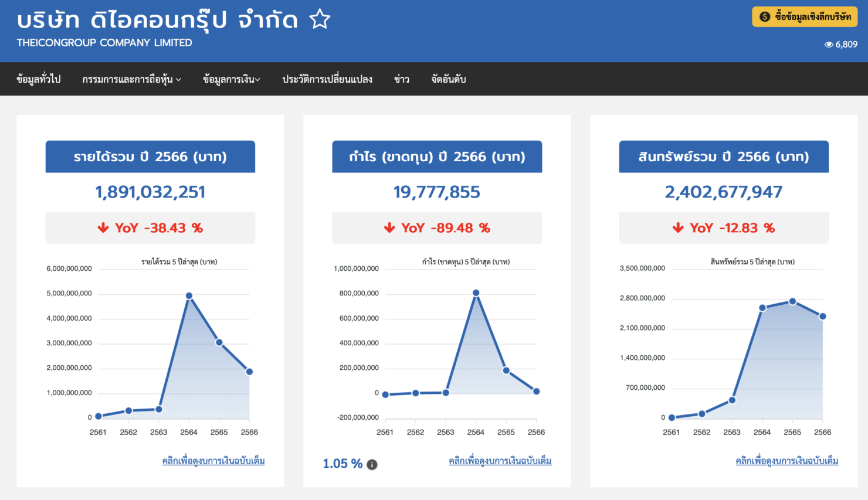Screen dimensions: 868x500
Task: Star the company as favorite
Action: (320, 19)
